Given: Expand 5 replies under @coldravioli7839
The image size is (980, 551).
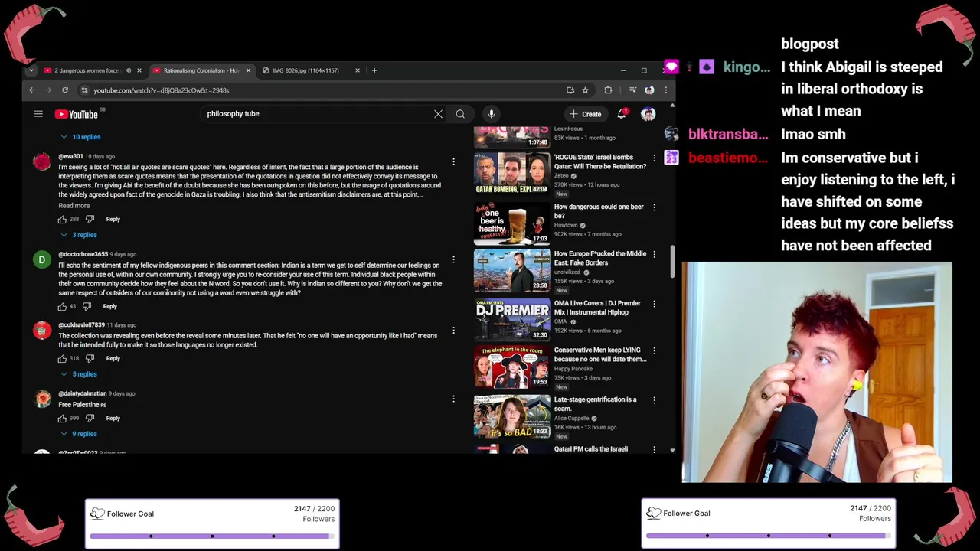Looking at the screenshot, I should tap(79, 374).
